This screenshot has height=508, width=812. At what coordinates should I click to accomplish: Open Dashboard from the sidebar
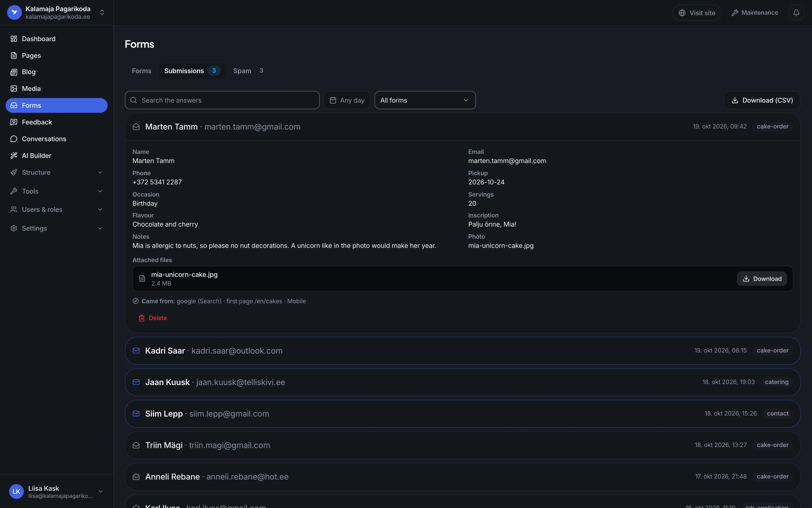click(x=56, y=39)
